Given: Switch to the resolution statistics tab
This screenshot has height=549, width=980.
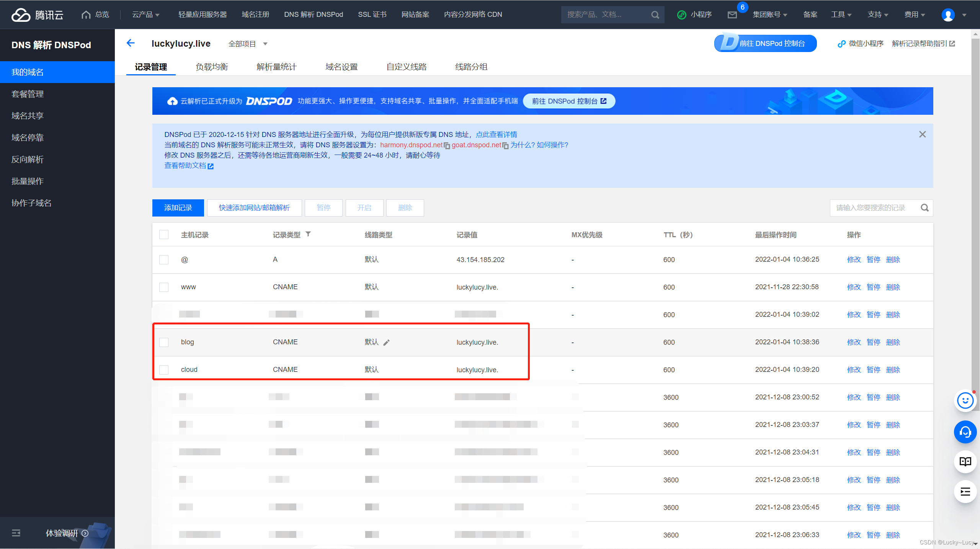Looking at the screenshot, I should coord(276,67).
